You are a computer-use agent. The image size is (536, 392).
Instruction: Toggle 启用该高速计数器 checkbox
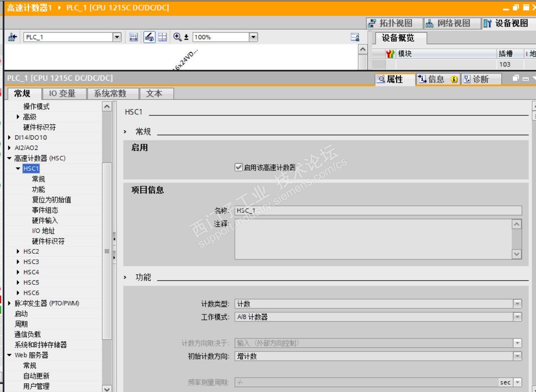[238, 167]
